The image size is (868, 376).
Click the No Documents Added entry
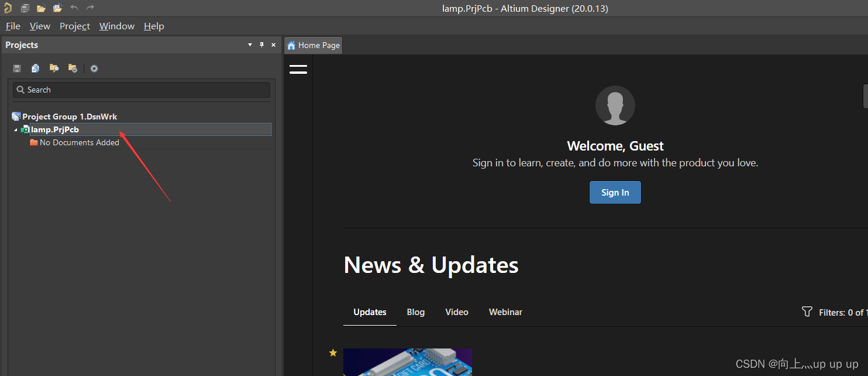click(x=79, y=142)
